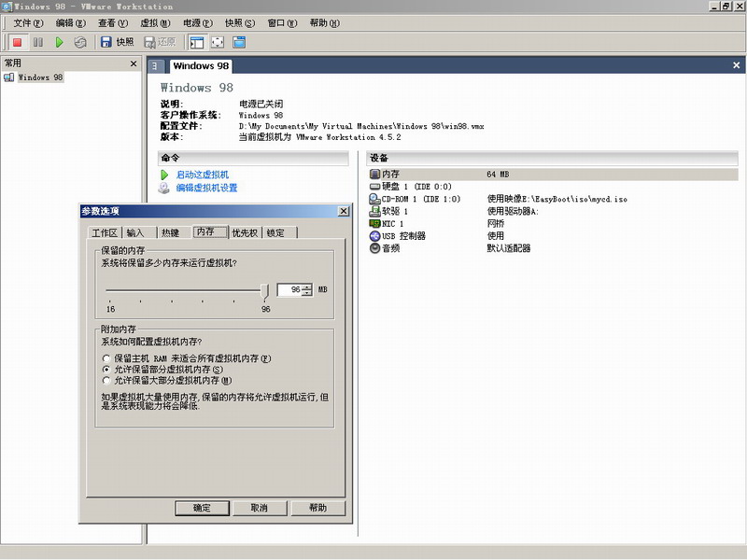Screen dimensions: 747x560
Task: Click the 取消 cancel button
Action: (260, 508)
